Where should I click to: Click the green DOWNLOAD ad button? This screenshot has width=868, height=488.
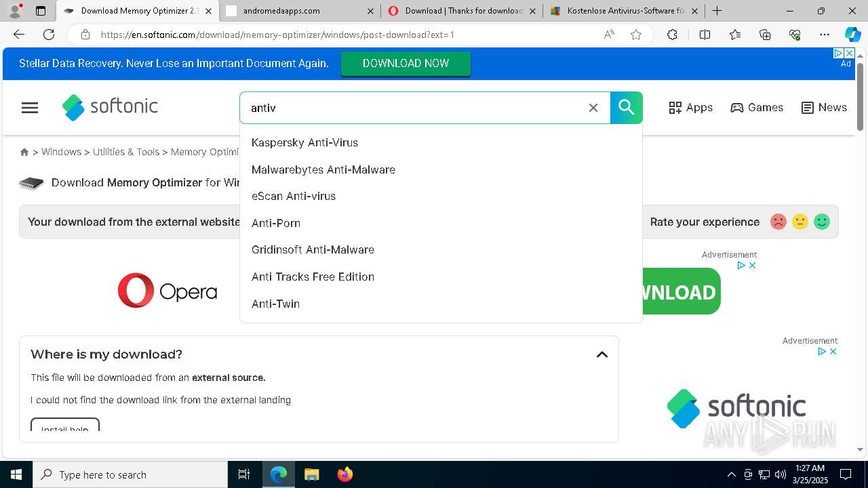[x=682, y=291]
